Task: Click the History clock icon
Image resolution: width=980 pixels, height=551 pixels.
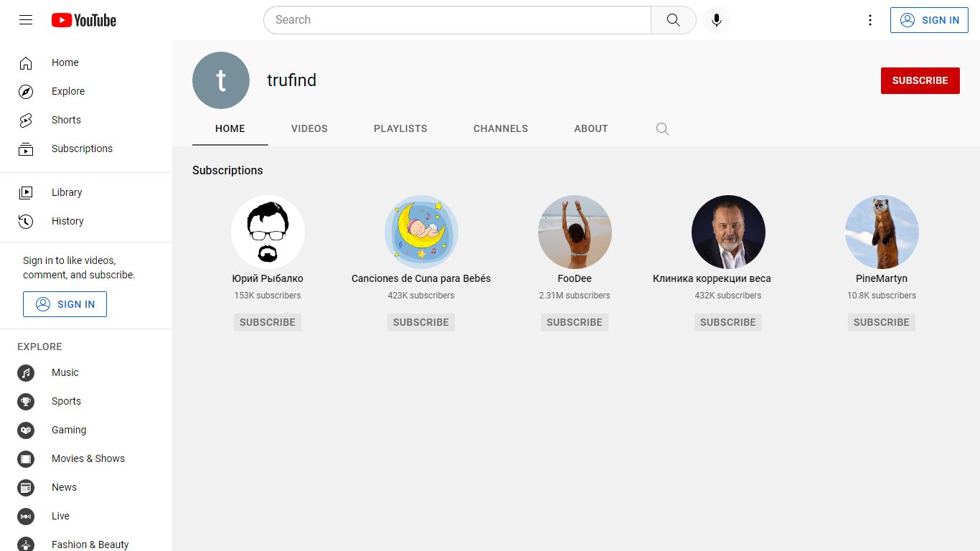Action: click(x=26, y=221)
